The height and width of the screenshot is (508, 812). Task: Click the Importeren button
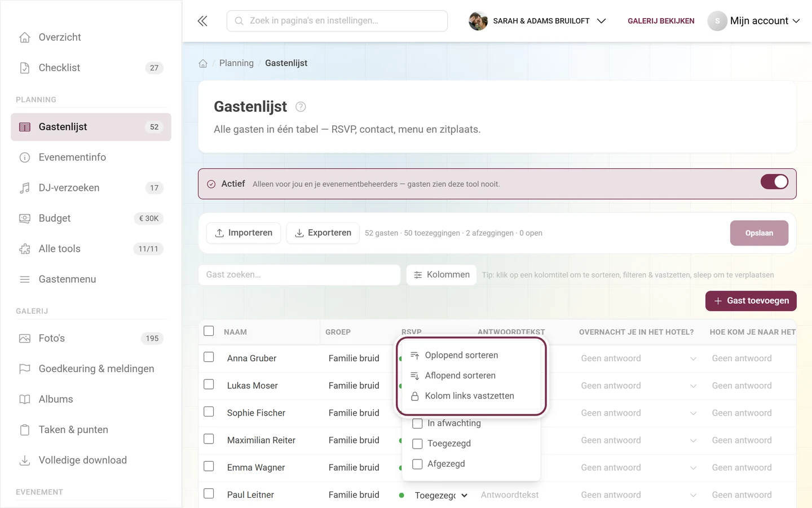[x=244, y=233]
